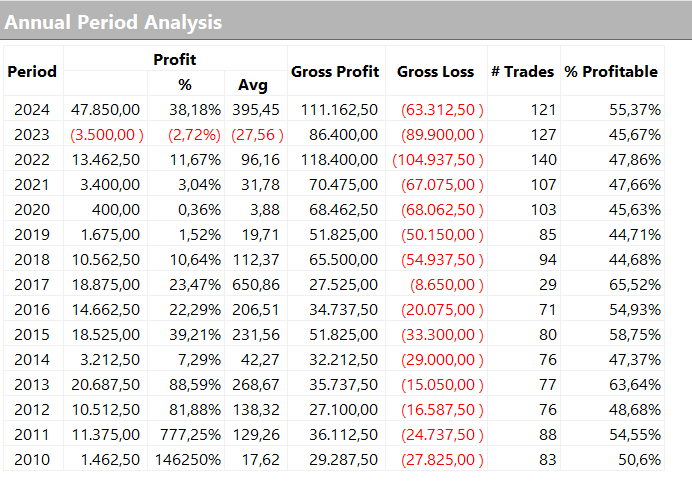Click the Gross Profit column header
Image resolution: width=692 pixels, height=494 pixels.
click(x=335, y=72)
